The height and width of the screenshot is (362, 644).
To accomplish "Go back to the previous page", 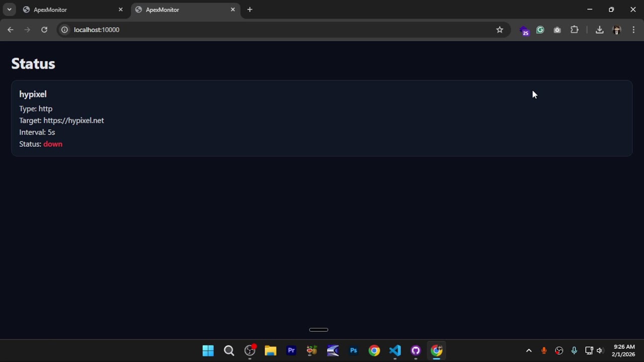I will click(x=10, y=30).
